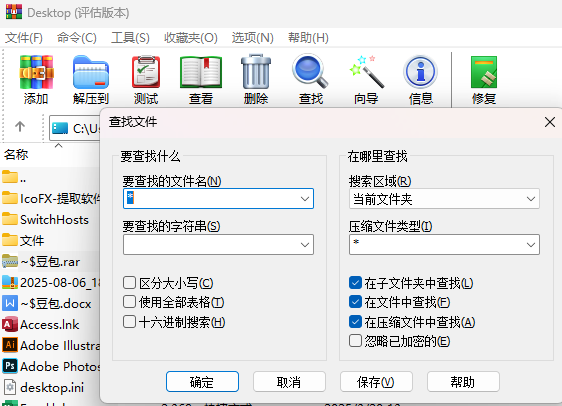562x406 pixels.
Task: Open the 帮助(H) menu
Action: (x=308, y=38)
